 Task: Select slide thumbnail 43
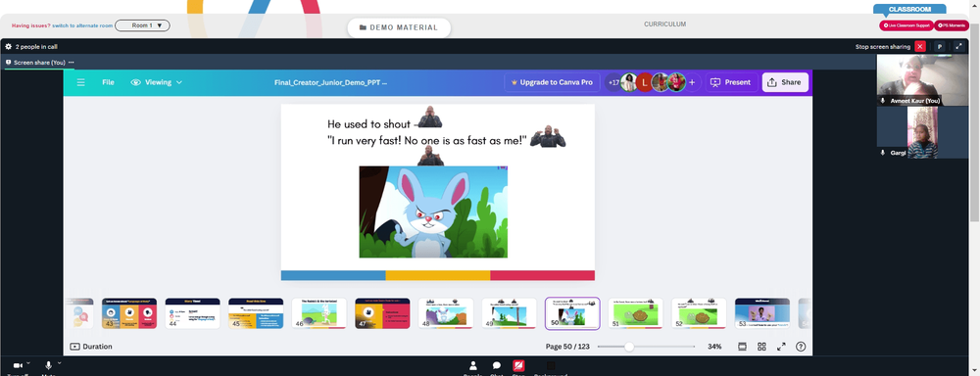[x=129, y=313]
